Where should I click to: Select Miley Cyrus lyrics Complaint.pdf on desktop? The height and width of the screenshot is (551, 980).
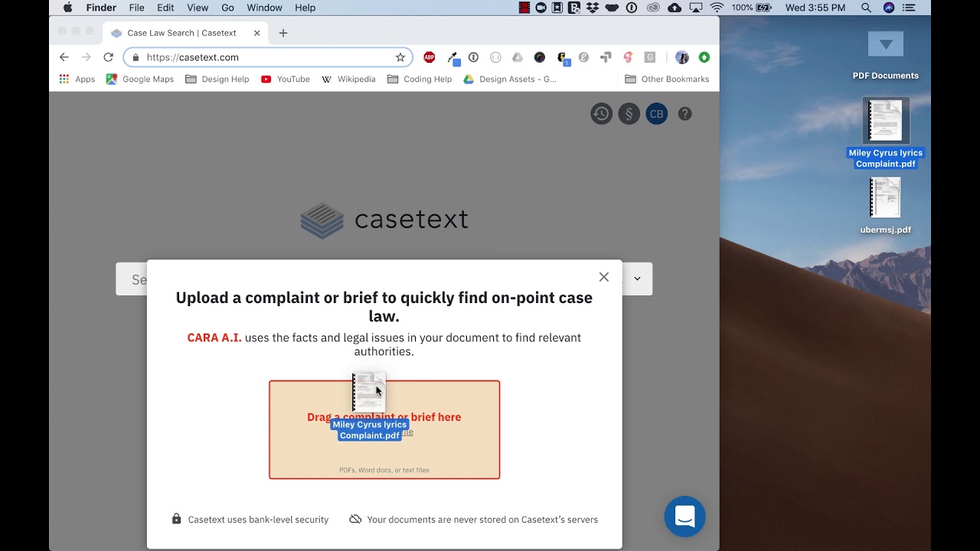[x=886, y=133]
